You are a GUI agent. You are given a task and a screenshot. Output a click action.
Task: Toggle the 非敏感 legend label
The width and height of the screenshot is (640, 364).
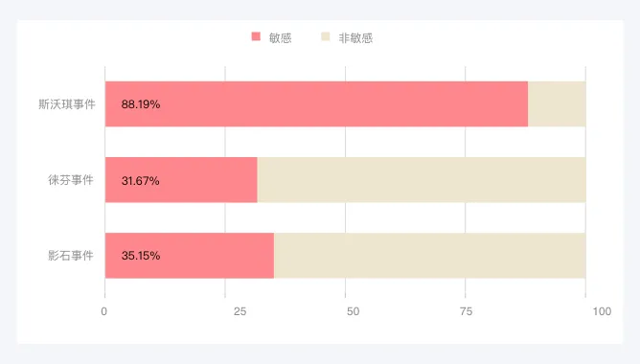(355, 38)
